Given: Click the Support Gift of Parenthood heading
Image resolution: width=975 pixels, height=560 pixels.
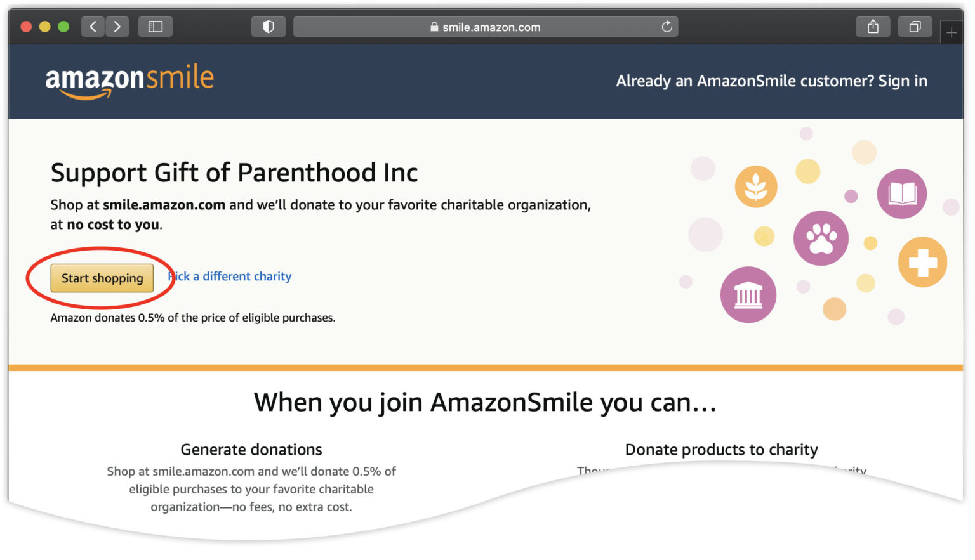Looking at the screenshot, I should pos(234,172).
